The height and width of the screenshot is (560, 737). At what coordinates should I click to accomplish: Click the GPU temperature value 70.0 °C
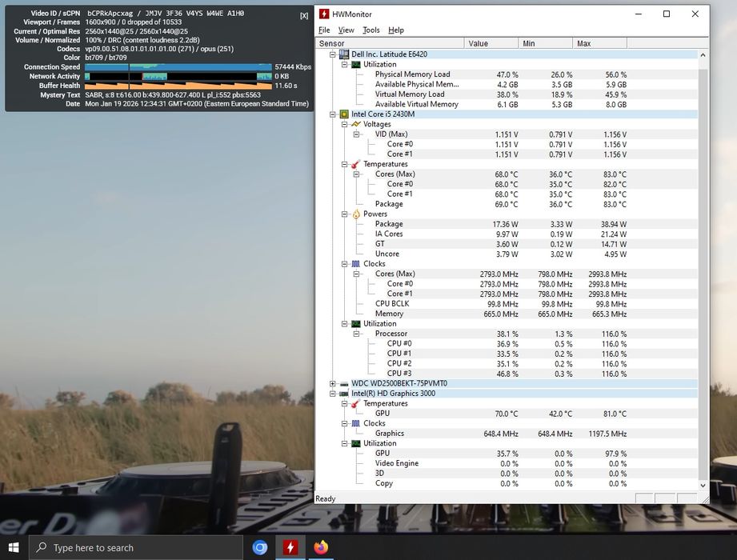[506, 414]
